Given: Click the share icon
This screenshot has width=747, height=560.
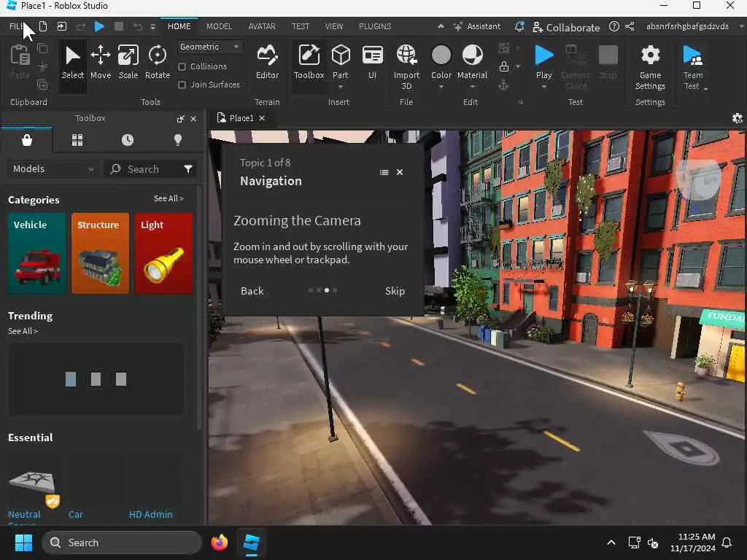Looking at the screenshot, I should (630, 27).
